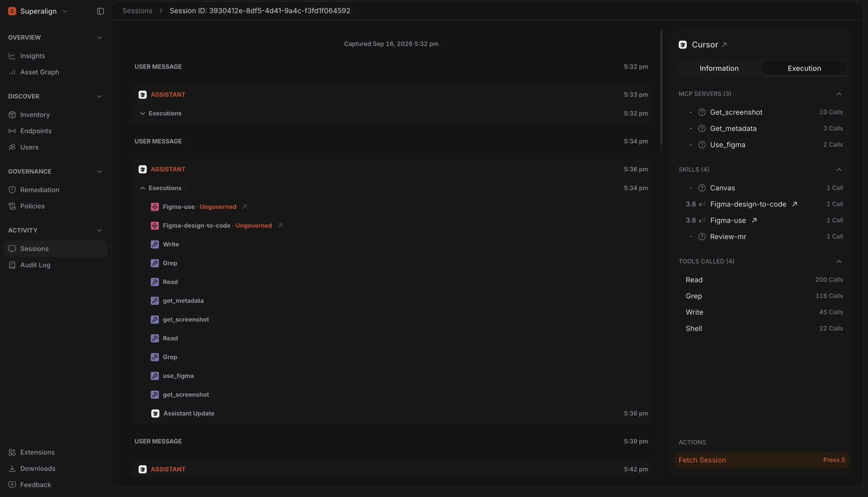Collapse the Discover sidebar section
Image resolution: width=868 pixels, height=497 pixels.
[99, 96]
